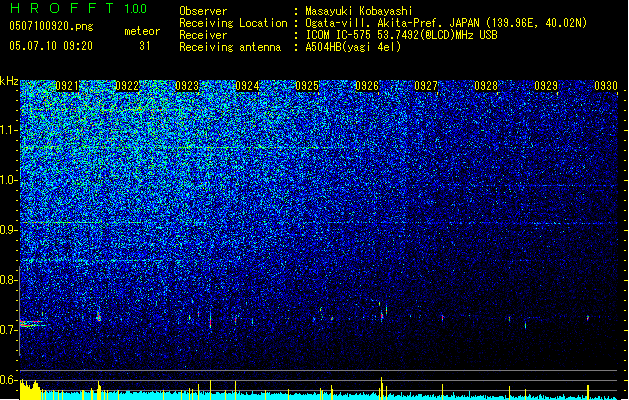Screen dimensions: 629x400
Task: Click the tallest yellow intensity spike near 0926
Action: (381, 388)
